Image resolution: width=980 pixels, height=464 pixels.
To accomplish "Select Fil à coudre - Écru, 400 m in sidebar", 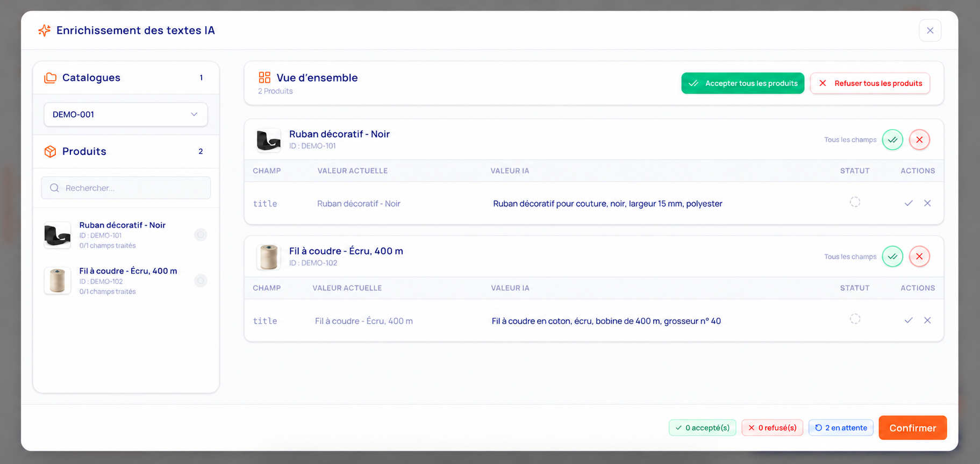I will click(x=126, y=281).
